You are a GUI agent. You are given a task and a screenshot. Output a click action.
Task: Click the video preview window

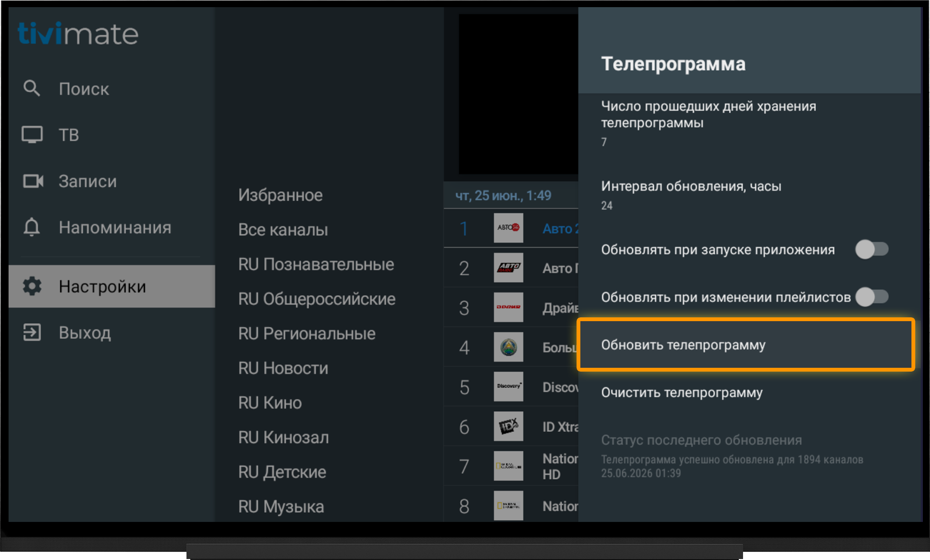click(x=518, y=94)
